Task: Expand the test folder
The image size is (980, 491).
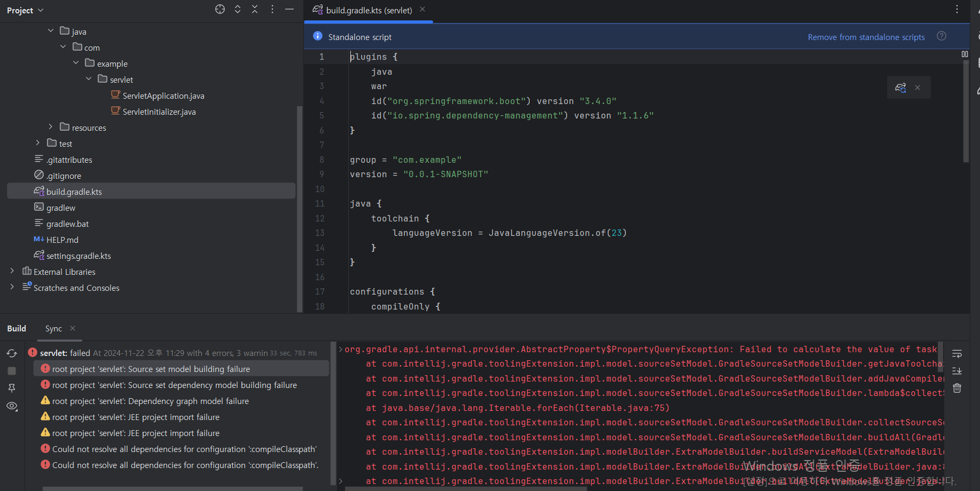Action: (38, 143)
